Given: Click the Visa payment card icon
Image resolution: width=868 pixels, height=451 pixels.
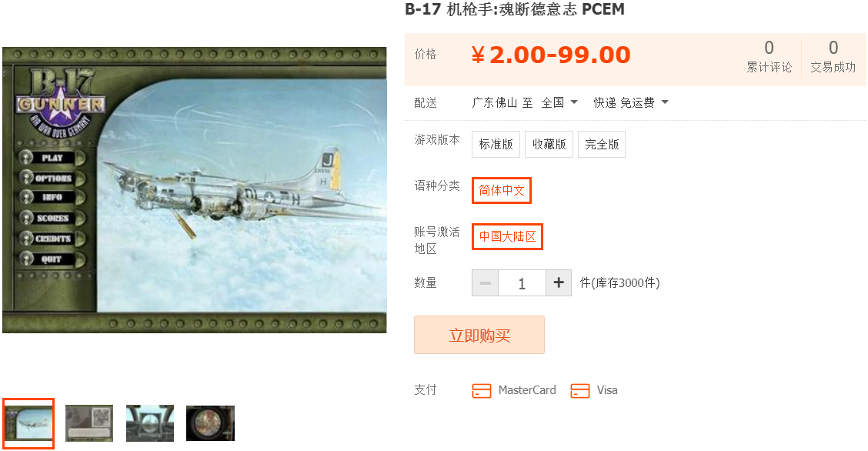Looking at the screenshot, I should (x=579, y=391).
